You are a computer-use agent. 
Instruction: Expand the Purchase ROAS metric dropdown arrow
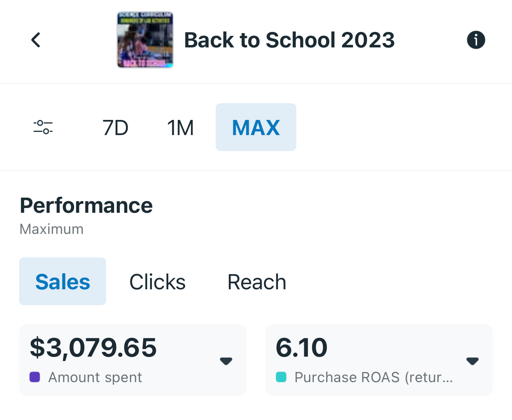pyautogui.click(x=473, y=361)
